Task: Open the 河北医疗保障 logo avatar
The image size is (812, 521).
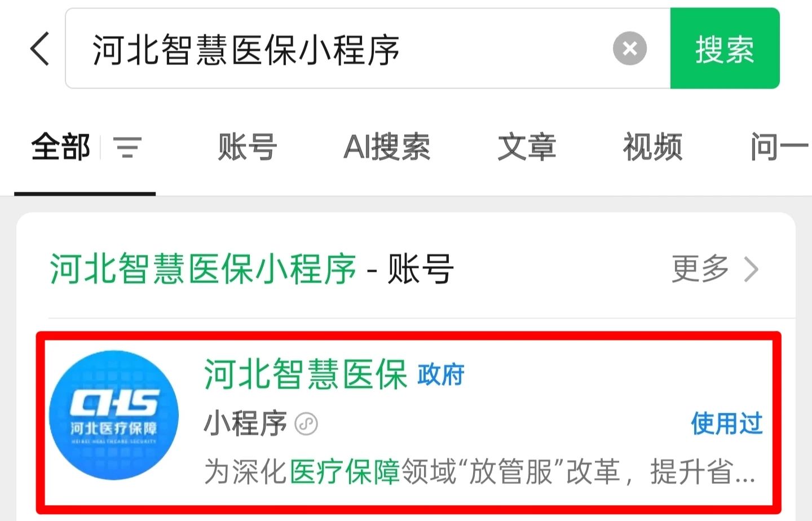Action: coord(114,415)
